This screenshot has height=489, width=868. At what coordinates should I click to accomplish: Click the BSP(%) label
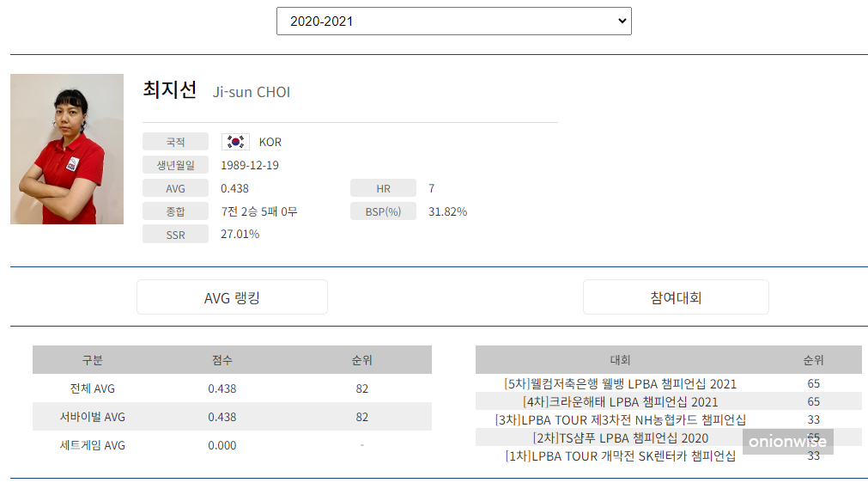383,211
